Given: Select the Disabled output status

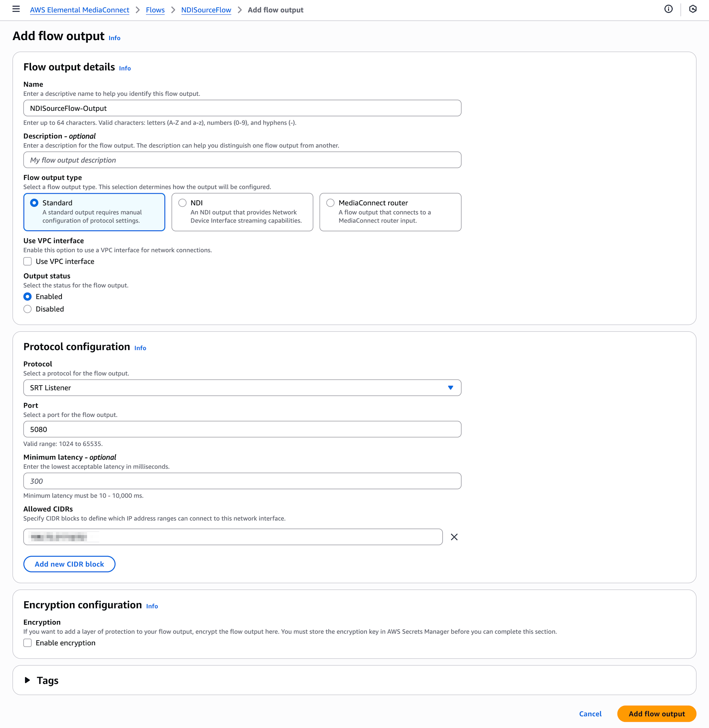Looking at the screenshot, I should click(x=28, y=309).
